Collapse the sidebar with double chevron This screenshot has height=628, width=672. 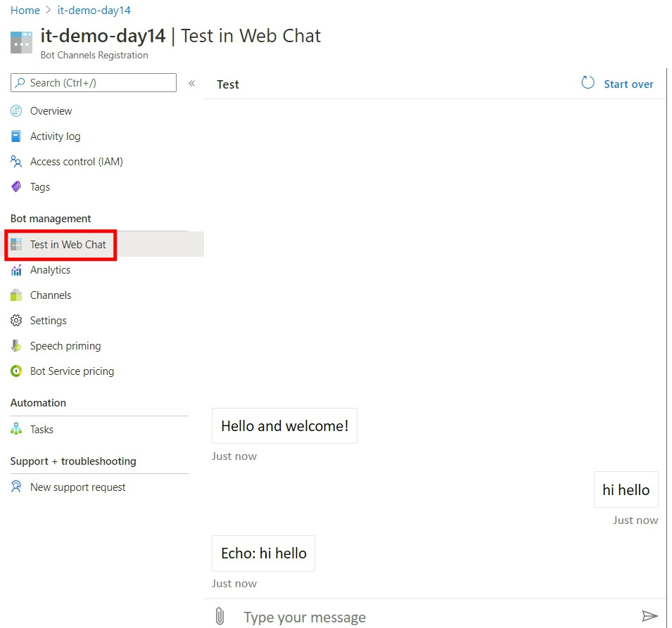[x=192, y=83]
